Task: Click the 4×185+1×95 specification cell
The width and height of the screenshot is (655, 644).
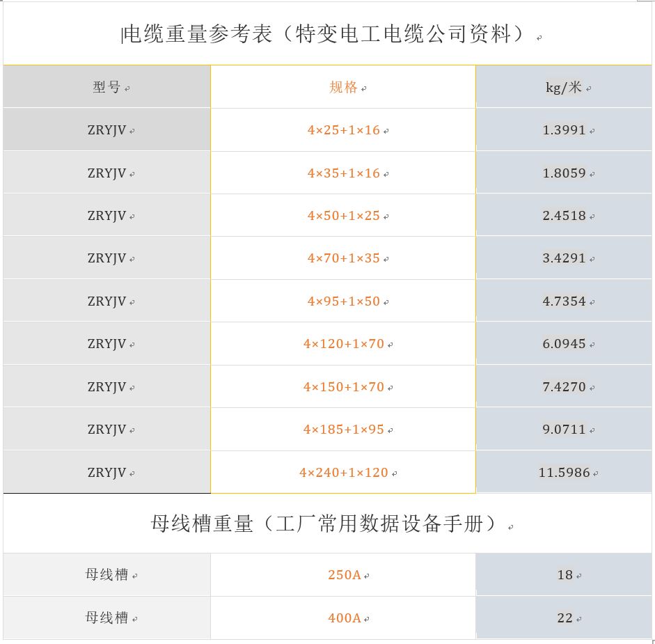Action: pos(344,430)
